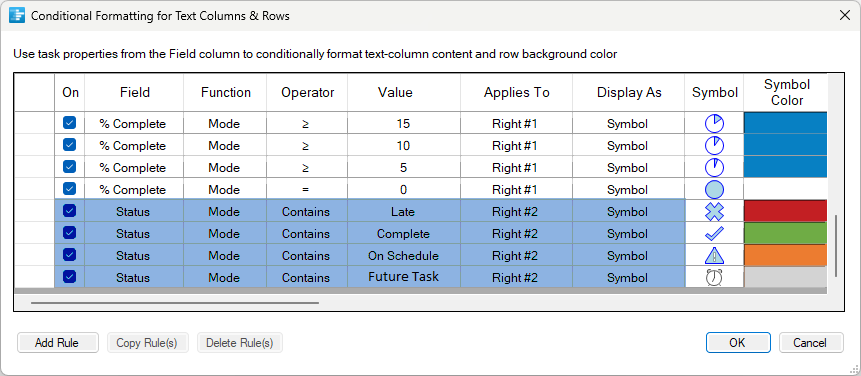The height and width of the screenshot is (376, 861).
Task: Confirm with the OK button
Action: point(737,343)
